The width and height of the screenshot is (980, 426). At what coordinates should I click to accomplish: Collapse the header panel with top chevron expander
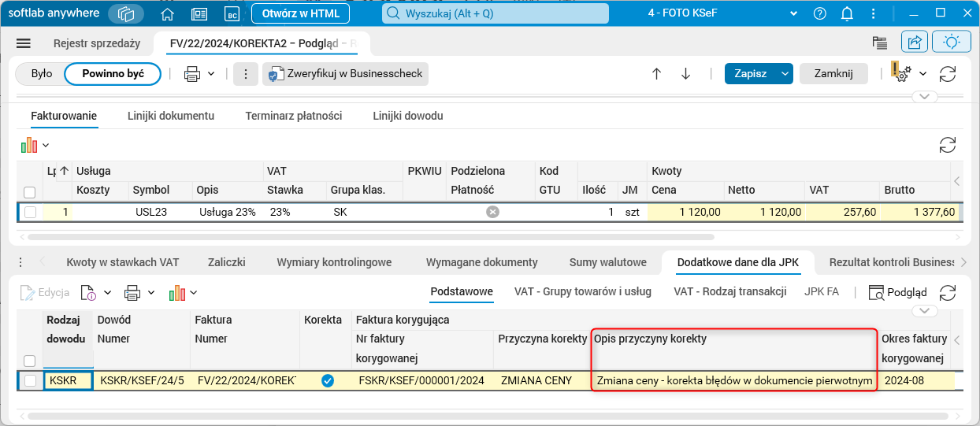pyautogui.click(x=924, y=97)
